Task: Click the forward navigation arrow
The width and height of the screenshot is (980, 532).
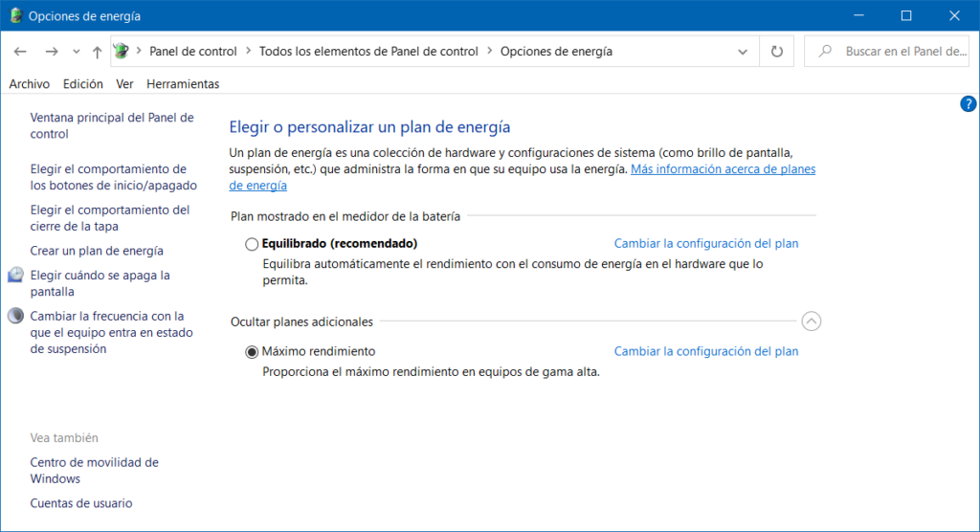Action: click(x=52, y=52)
